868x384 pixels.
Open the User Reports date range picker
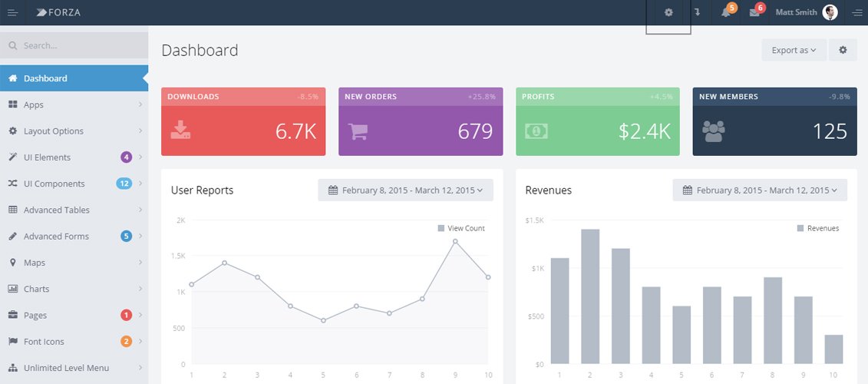tap(405, 190)
